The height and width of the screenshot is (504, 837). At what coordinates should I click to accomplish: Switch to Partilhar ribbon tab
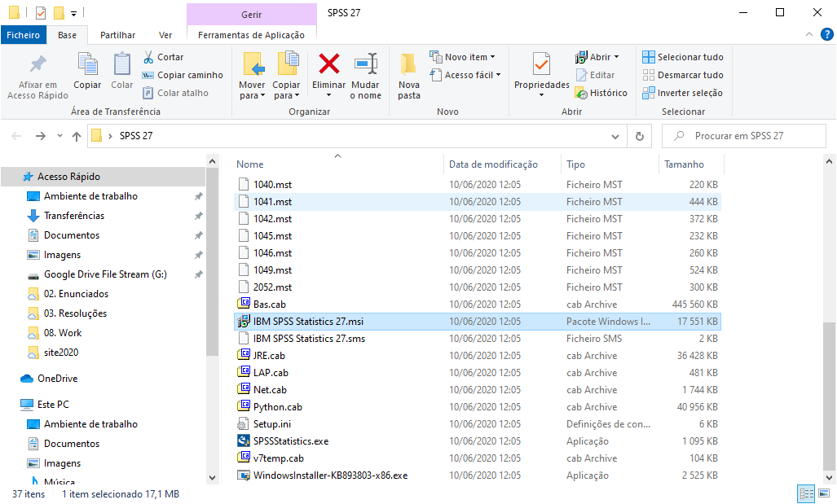point(117,35)
